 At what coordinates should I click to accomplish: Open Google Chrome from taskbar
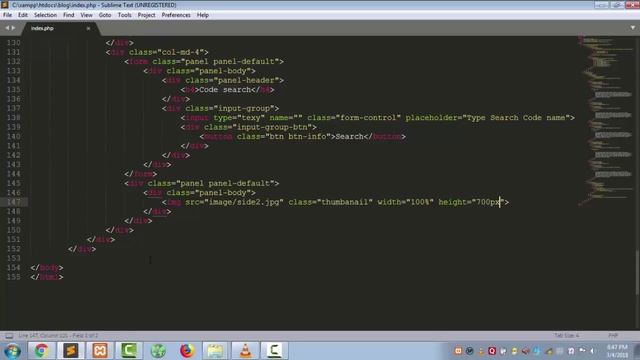point(41,351)
